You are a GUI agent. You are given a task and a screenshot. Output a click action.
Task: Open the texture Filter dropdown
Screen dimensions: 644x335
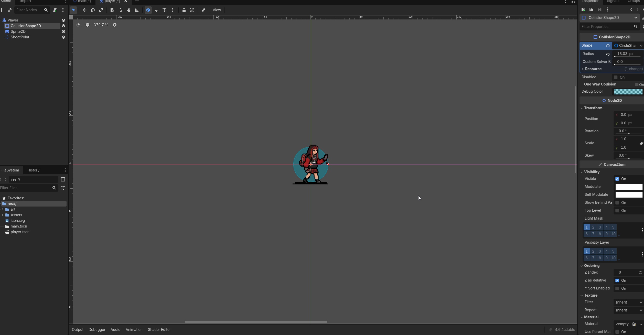pos(628,302)
